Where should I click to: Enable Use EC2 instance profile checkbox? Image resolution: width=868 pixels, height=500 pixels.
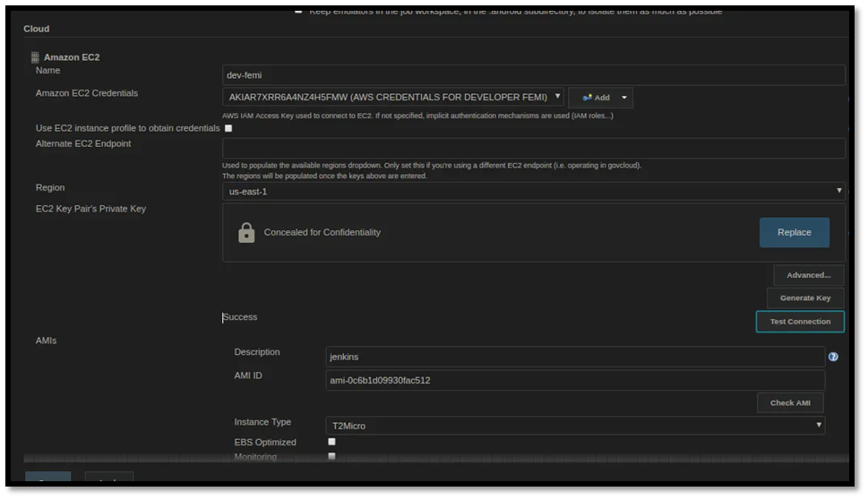pos(228,128)
